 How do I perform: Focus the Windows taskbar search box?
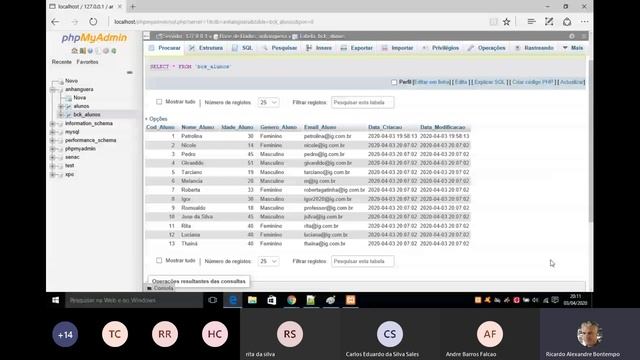pyautogui.click(x=134, y=300)
